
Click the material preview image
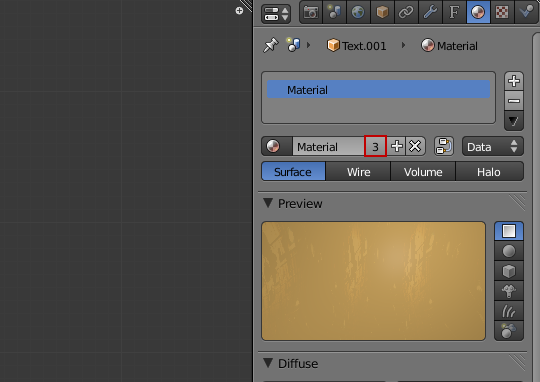(x=373, y=281)
